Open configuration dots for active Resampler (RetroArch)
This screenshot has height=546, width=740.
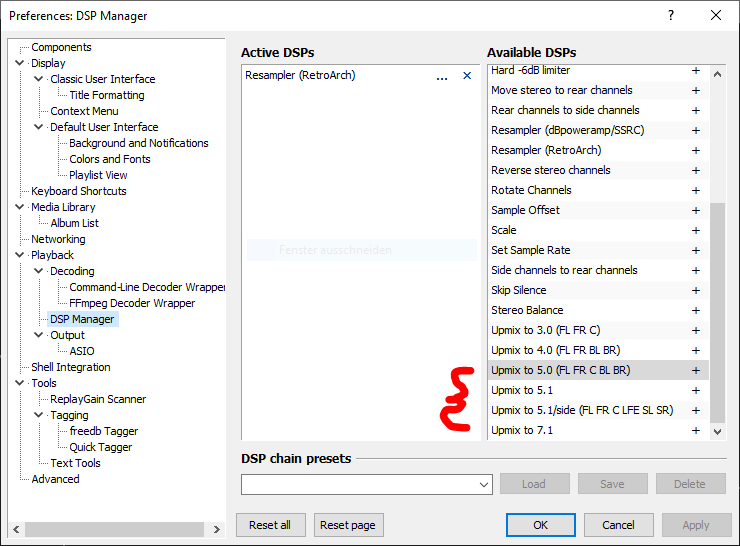(x=442, y=76)
